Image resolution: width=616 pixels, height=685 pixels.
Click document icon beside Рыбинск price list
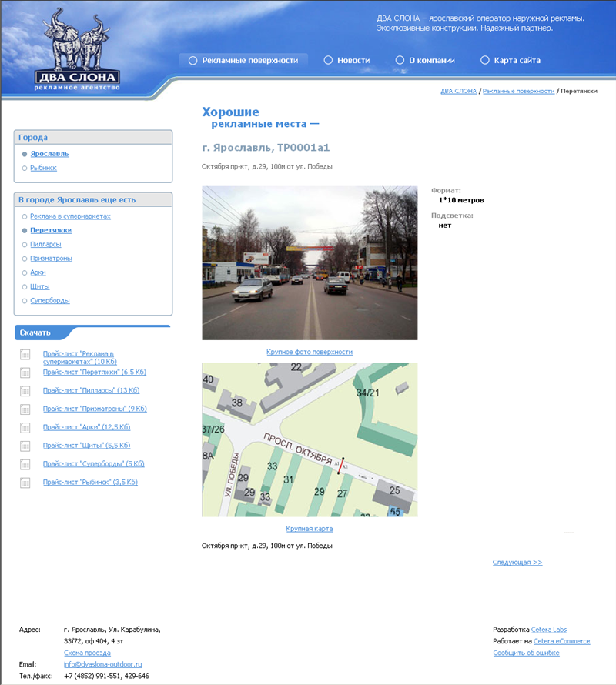[25, 483]
